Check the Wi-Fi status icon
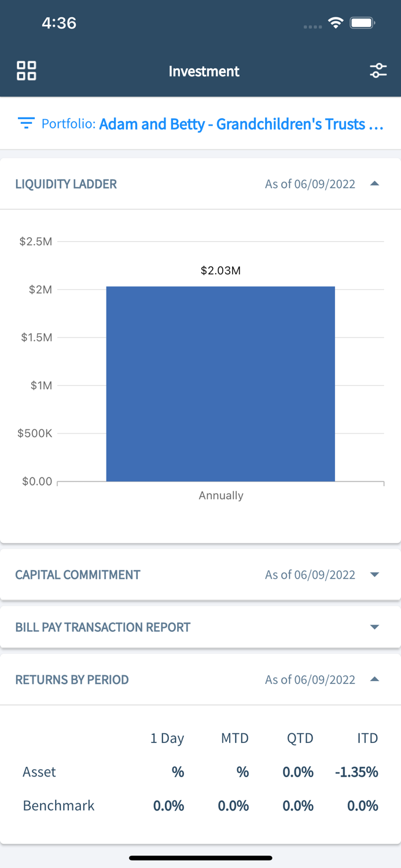 [x=336, y=23]
